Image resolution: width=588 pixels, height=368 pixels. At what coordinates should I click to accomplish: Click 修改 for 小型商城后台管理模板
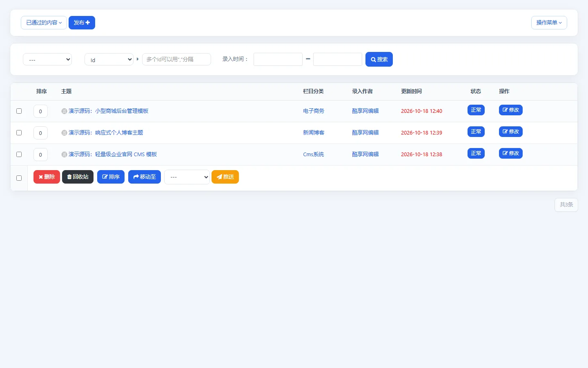click(511, 110)
